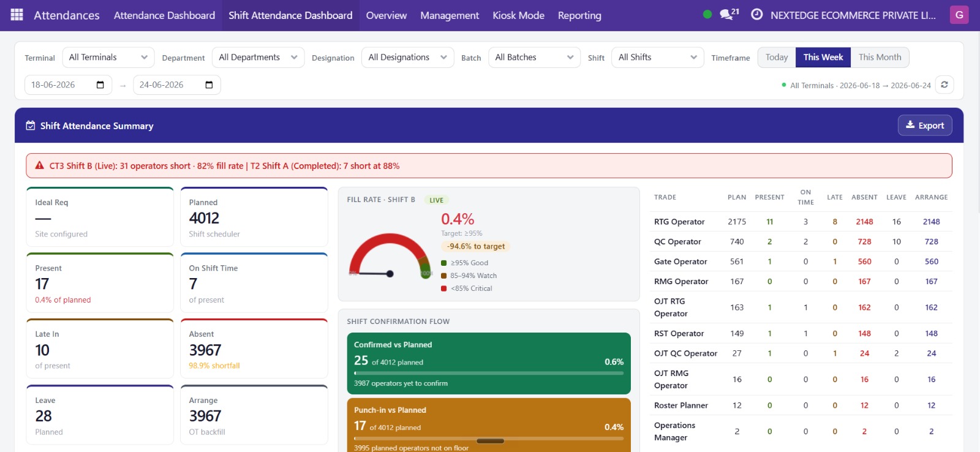Viewport: 980px width, 452px height.
Task: Click the OJT QC Operator row
Action: [x=801, y=353]
